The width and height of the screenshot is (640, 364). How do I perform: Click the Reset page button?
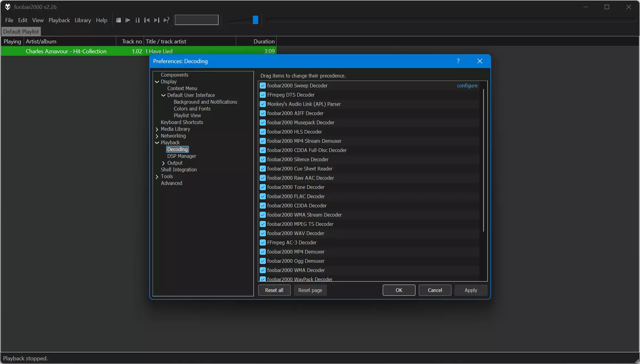[x=310, y=290]
